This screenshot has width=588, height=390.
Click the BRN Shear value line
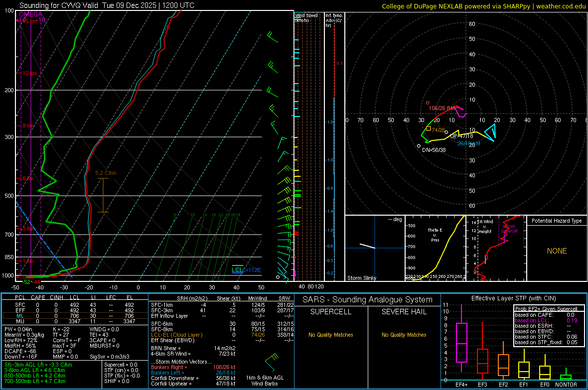[193, 348]
